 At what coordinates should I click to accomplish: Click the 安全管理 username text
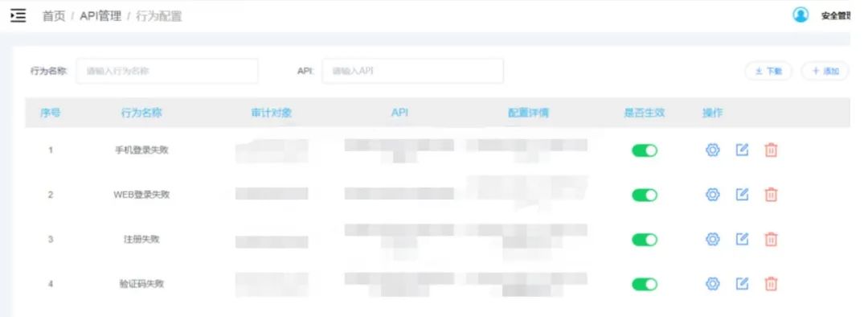point(835,16)
